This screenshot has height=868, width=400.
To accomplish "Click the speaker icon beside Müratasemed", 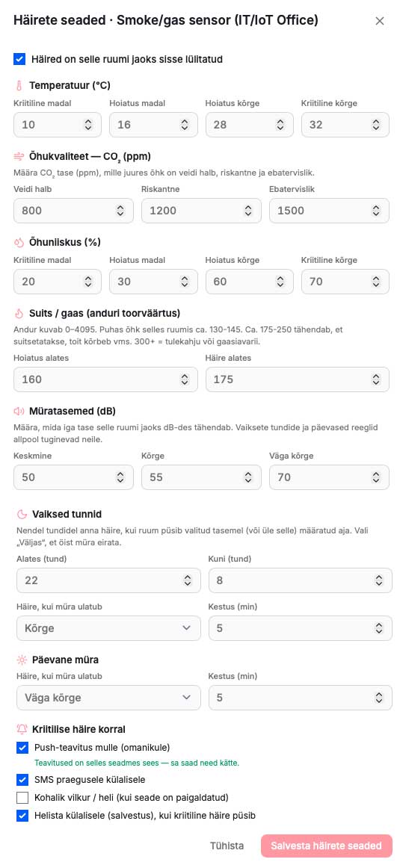I will (x=19, y=411).
